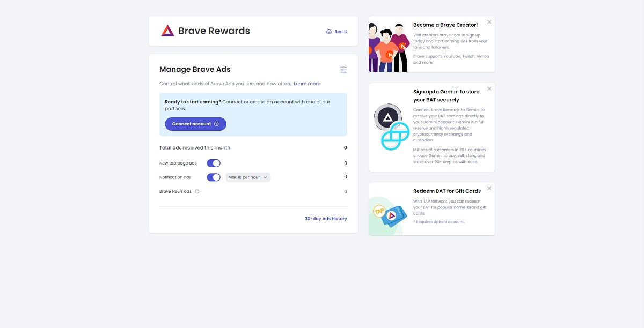Re-enable the Notification ads switch
The image size is (644, 328).
(213, 177)
